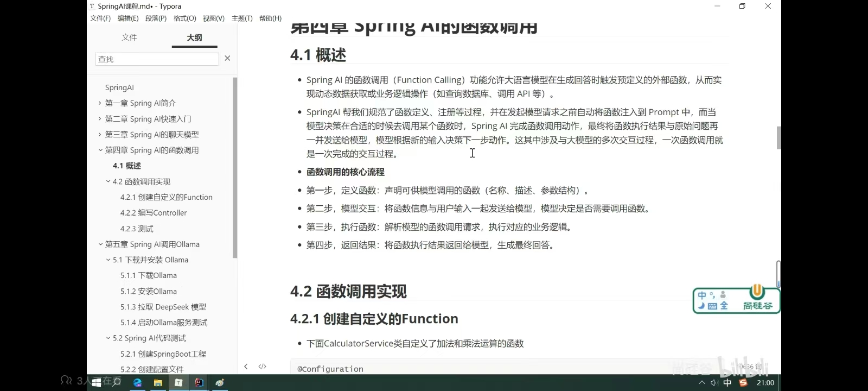Expand 第三章 Spring AI的聊天模型 node

tap(100, 134)
